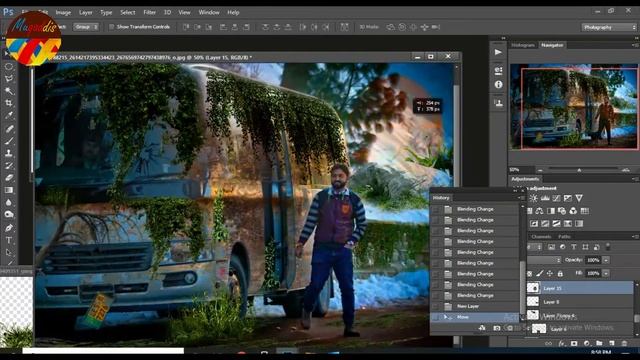Open the Group auto-select dropdown

point(86,27)
